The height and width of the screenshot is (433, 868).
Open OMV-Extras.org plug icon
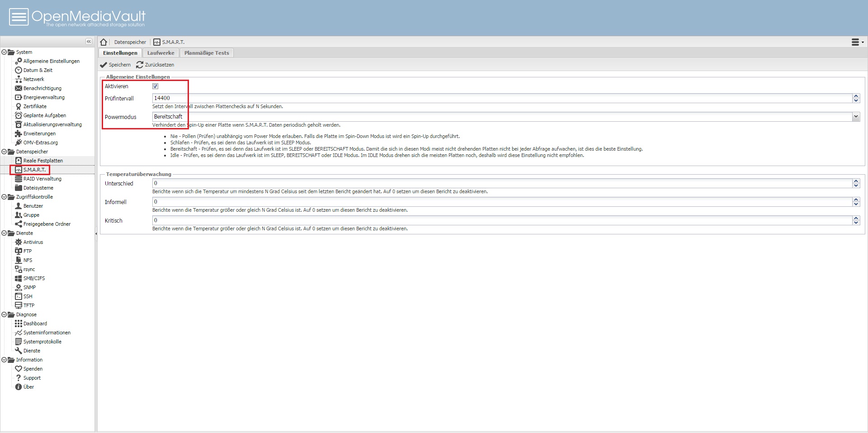coord(19,143)
